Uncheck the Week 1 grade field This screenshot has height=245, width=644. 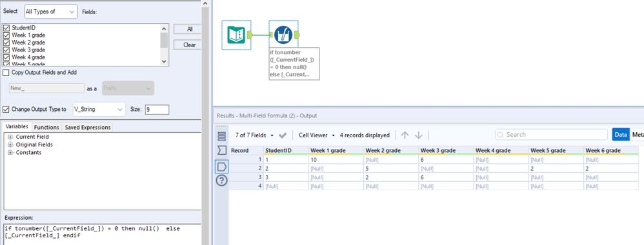(6, 35)
